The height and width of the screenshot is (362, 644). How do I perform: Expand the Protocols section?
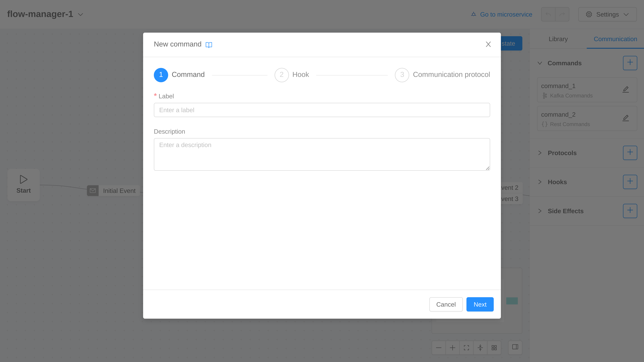coord(540,153)
